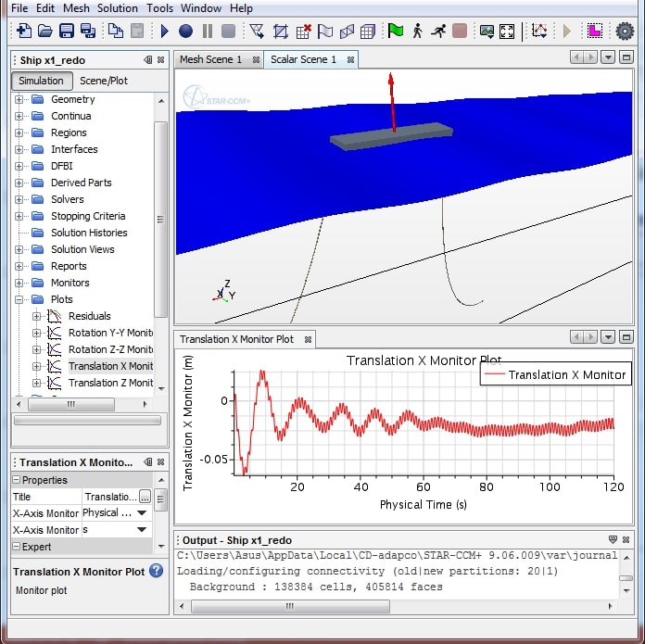Open scene tab list dropdown arrow
The width and height of the screenshot is (645, 644).
608,57
